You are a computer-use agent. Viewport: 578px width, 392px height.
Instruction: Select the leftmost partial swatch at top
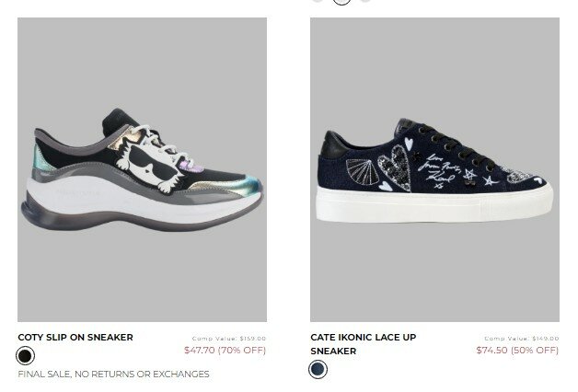[x=318, y=1]
